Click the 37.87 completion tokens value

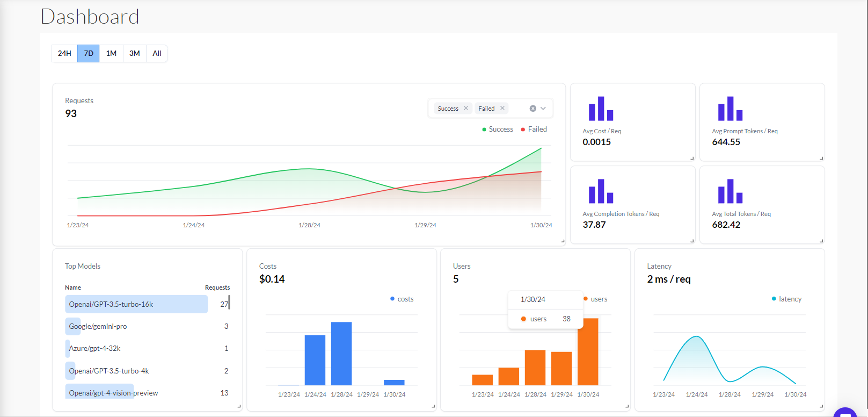(594, 225)
